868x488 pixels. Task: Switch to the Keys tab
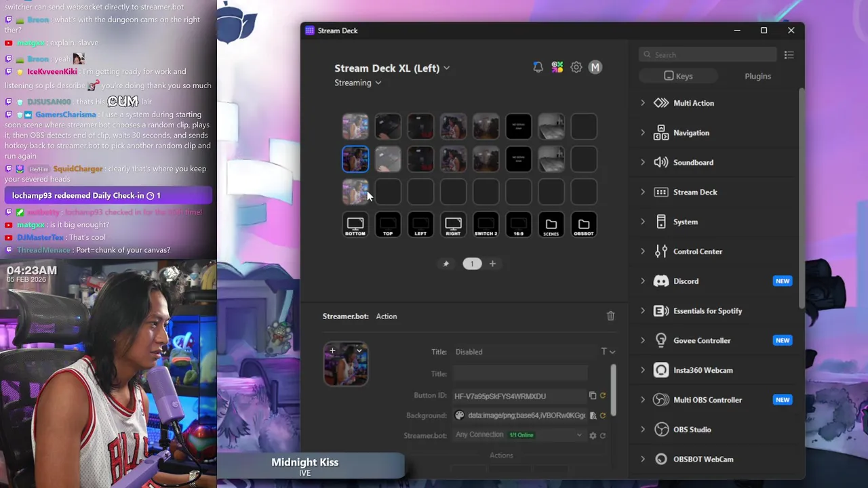[x=678, y=76]
